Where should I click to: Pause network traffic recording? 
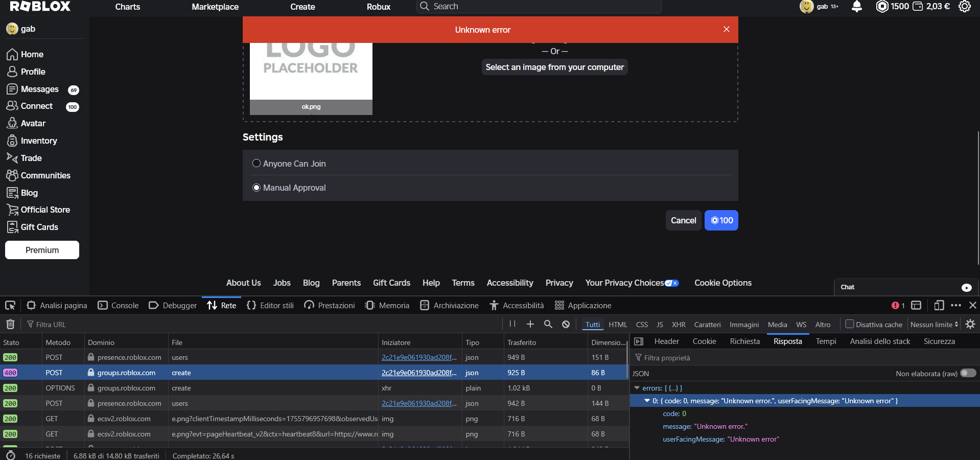point(512,324)
